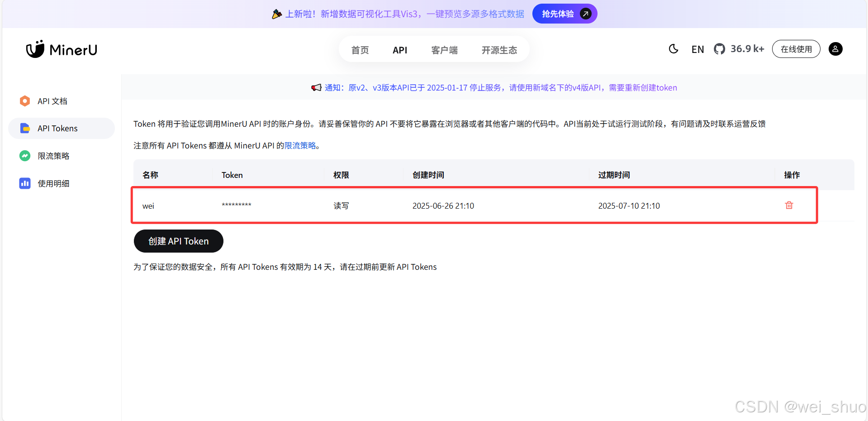The width and height of the screenshot is (868, 421).
Task: Open 限流策略 sidebar item
Action: coord(62,156)
